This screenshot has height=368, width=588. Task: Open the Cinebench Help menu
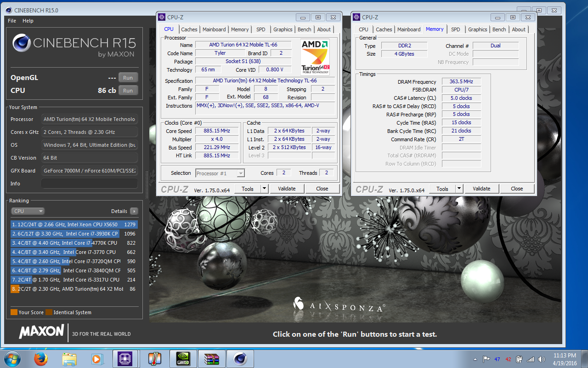click(x=28, y=21)
